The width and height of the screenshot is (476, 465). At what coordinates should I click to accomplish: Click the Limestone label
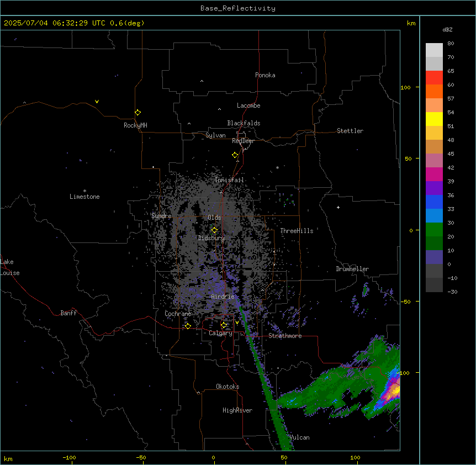tap(84, 197)
